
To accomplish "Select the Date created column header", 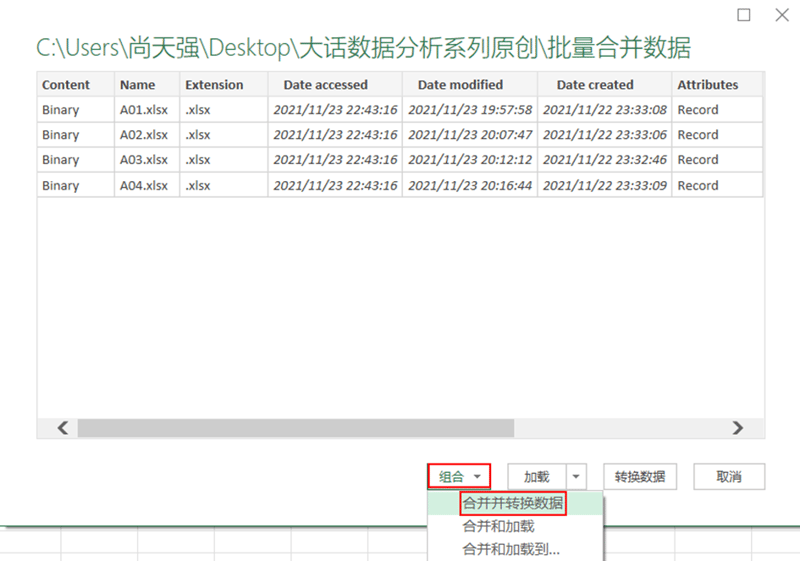I will click(x=605, y=85).
